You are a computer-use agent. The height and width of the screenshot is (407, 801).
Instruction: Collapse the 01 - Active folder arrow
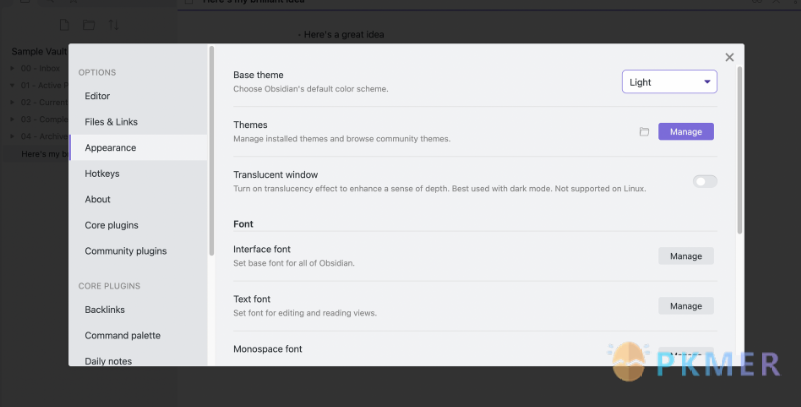click(x=12, y=85)
